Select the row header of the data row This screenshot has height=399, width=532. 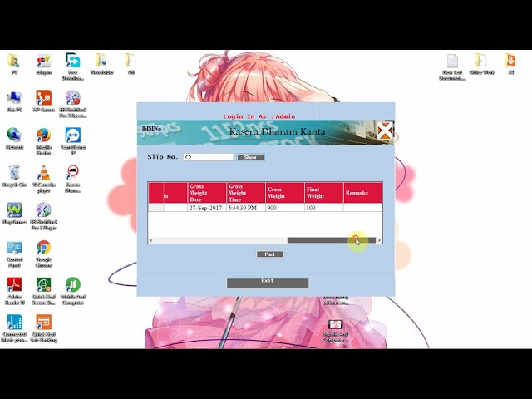click(156, 208)
